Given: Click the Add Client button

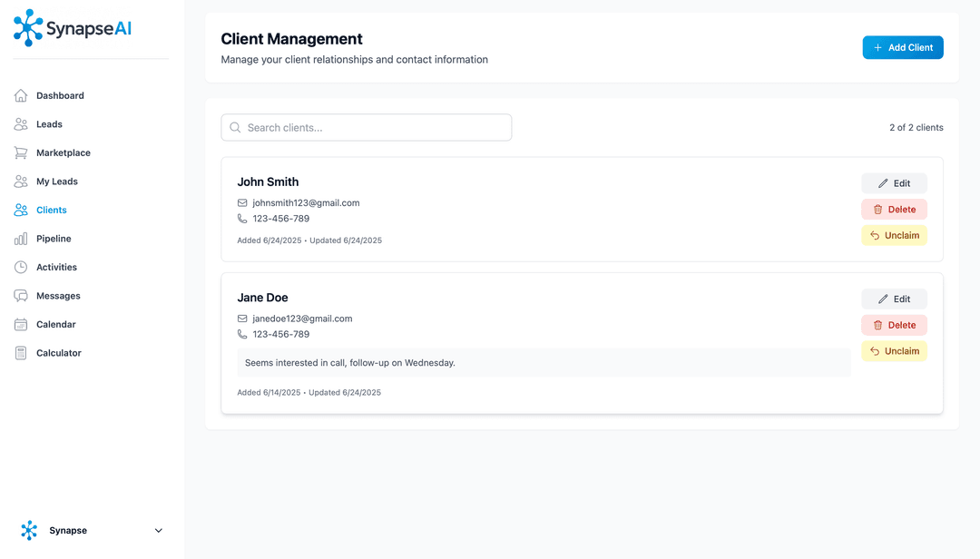Looking at the screenshot, I should coord(902,47).
